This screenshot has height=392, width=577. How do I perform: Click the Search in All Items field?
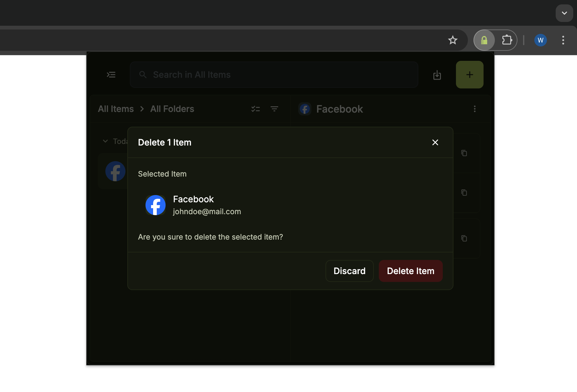[x=274, y=75]
